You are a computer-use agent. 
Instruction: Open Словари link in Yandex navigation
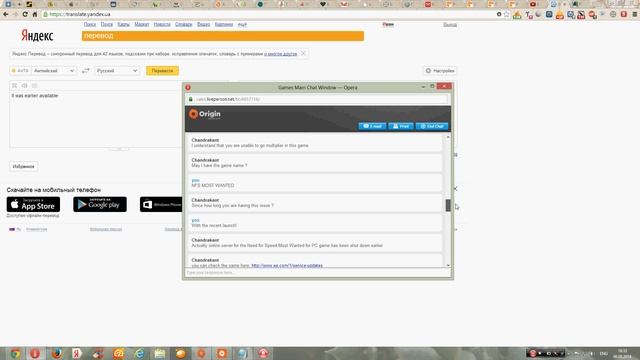[x=183, y=24]
